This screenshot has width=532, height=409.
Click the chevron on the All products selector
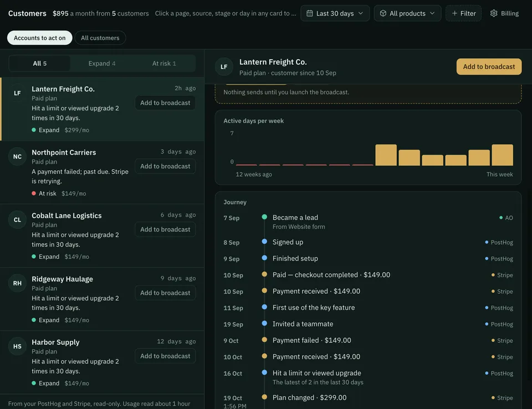(432, 13)
